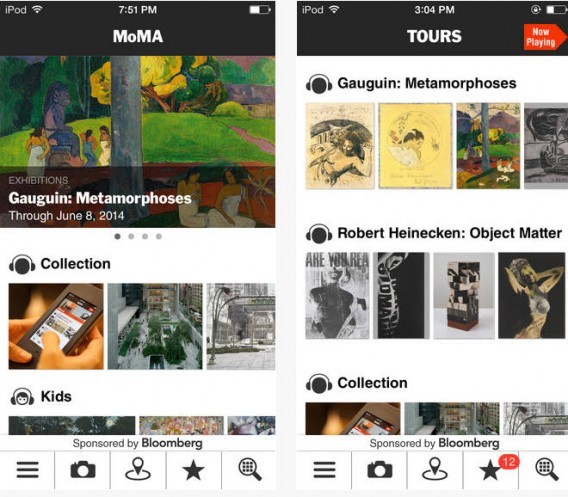Image resolution: width=568 pixels, height=497 pixels.
Task: Open the hamburger menu on MoMA screen
Action: [28, 470]
